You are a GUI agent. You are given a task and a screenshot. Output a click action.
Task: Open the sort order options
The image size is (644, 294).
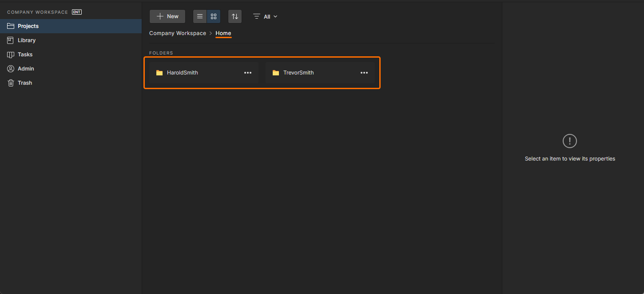pyautogui.click(x=235, y=16)
